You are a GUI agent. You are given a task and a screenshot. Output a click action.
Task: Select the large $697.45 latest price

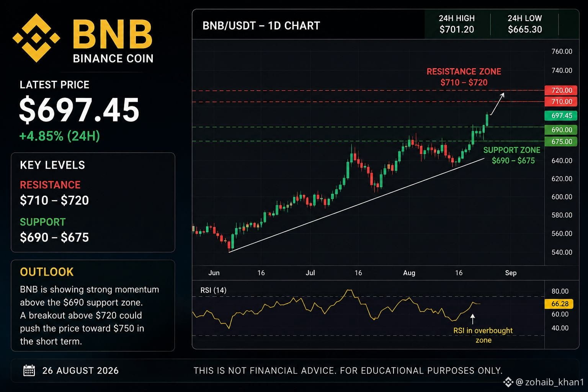79,110
